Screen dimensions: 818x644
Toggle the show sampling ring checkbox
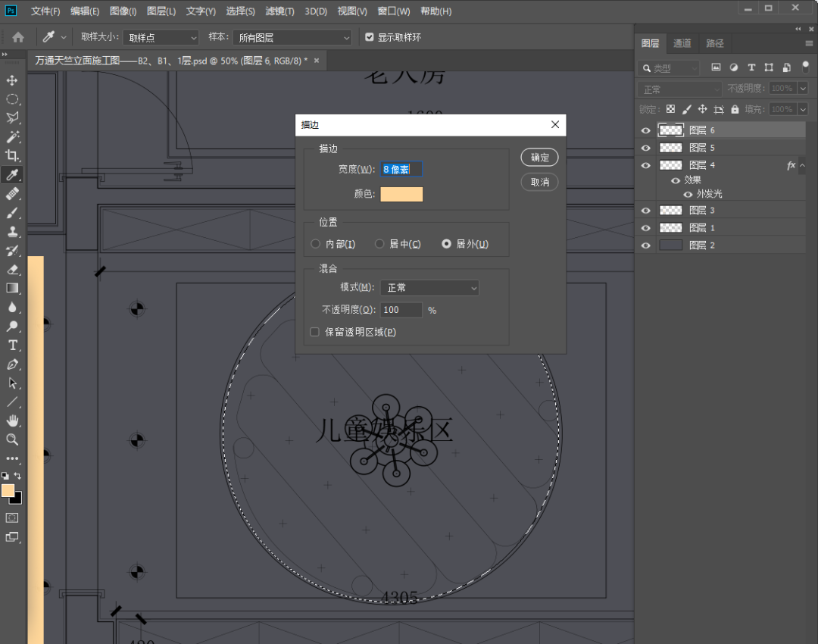click(370, 37)
